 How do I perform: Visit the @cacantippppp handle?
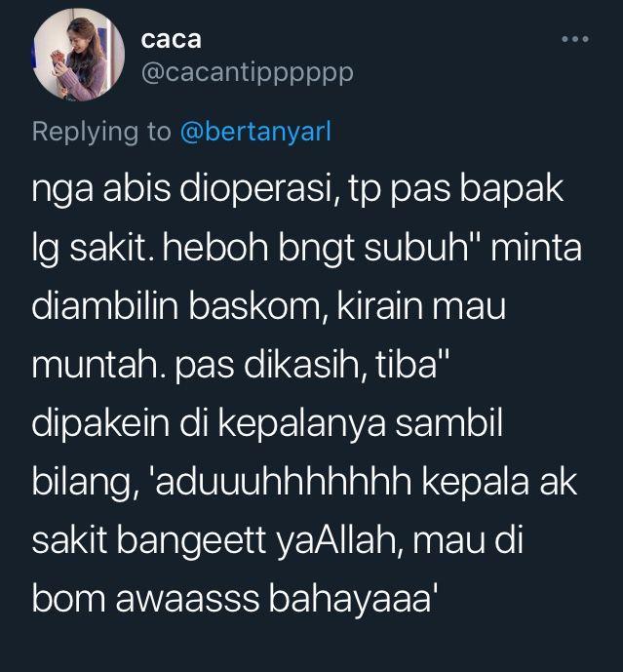(x=248, y=73)
